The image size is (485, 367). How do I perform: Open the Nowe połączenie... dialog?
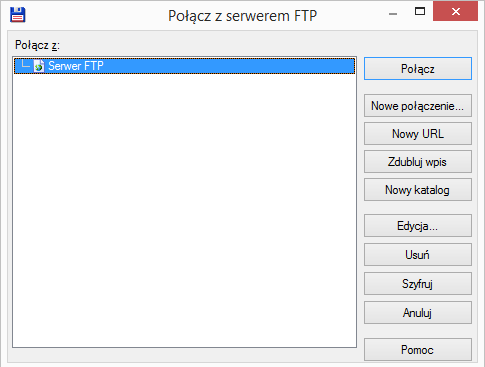click(x=418, y=106)
